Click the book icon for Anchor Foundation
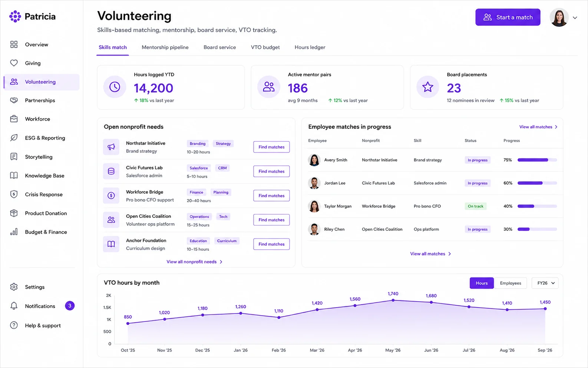Screen dimensions: 588x368 point(111,244)
